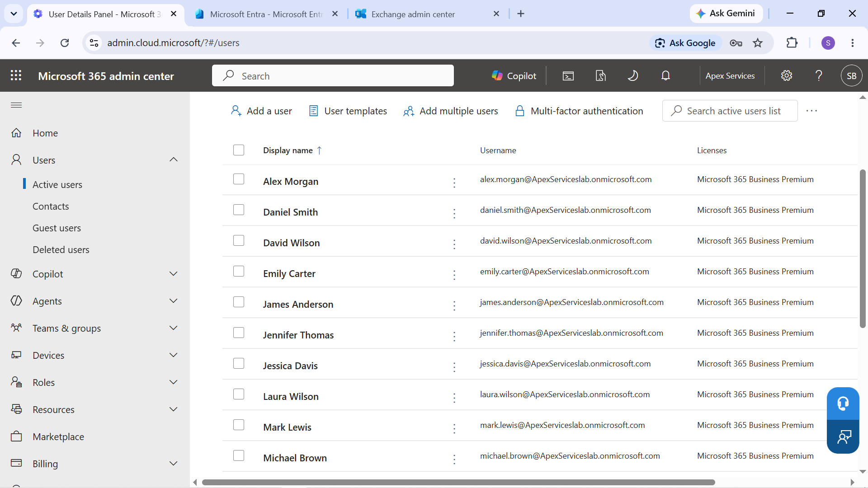This screenshot has height=488, width=868.
Task: Reload the page
Action: 65,43
